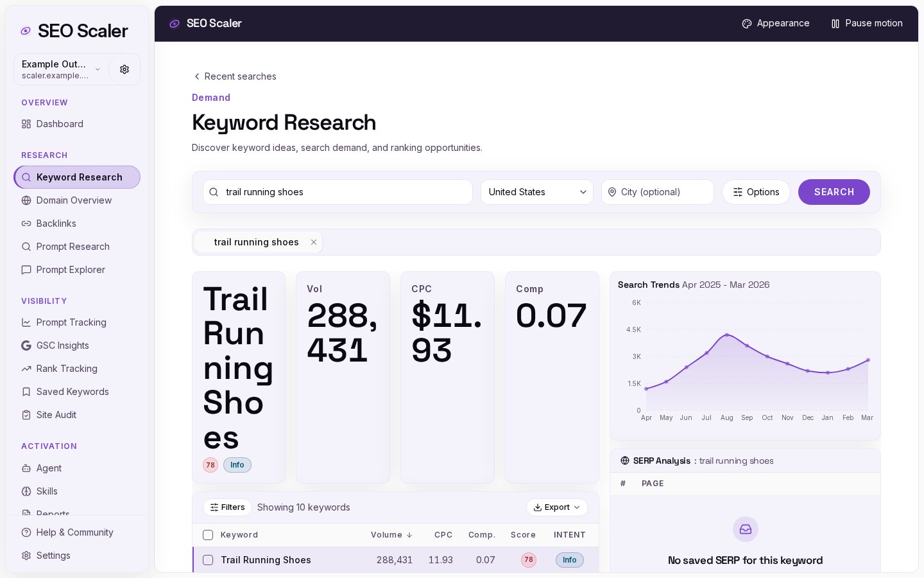Click the Agent robot icon
924x578 pixels.
[26, 468]
